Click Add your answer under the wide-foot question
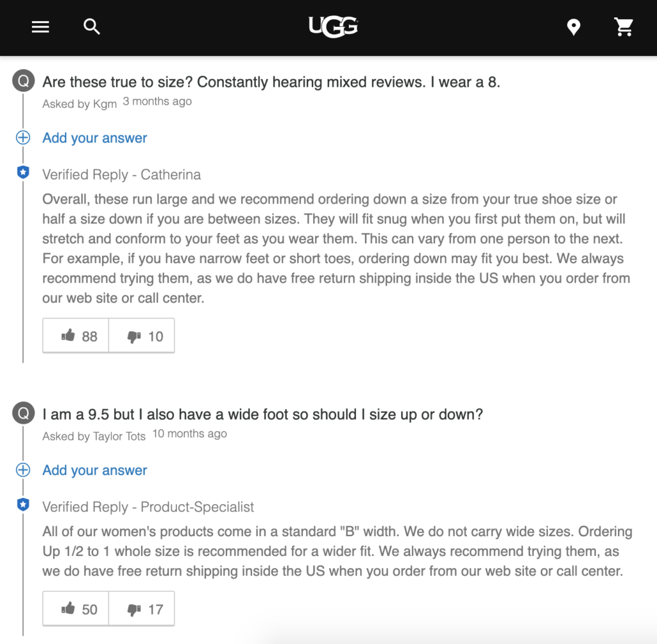 point(94,470)
